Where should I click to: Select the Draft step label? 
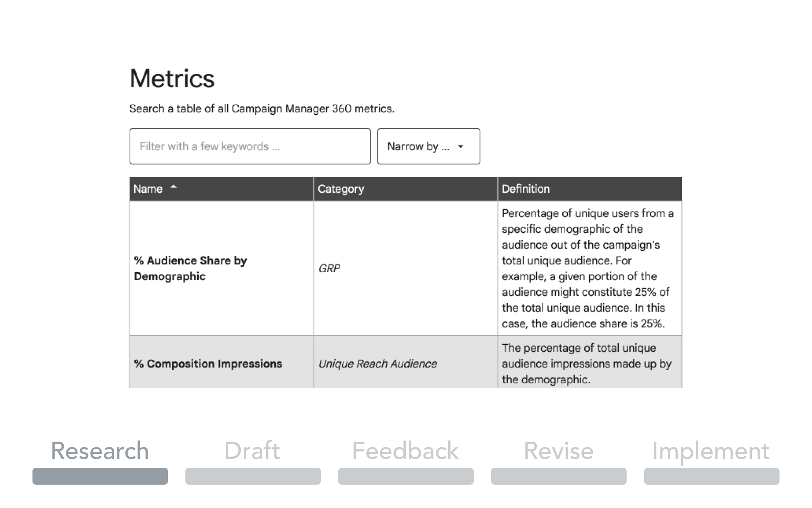252,451
